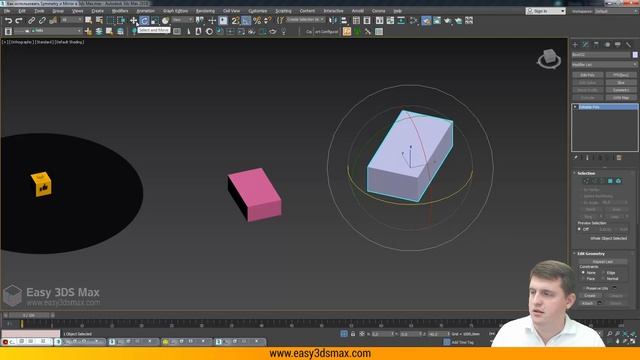
Task: Open the Modifiers menu
Action: tap(120, 11)
